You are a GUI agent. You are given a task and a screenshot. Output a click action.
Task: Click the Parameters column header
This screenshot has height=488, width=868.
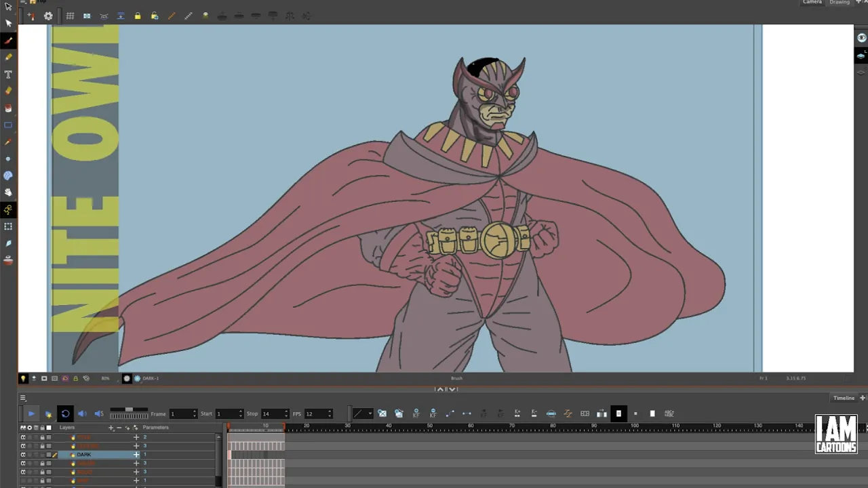(x=155, y=428)
